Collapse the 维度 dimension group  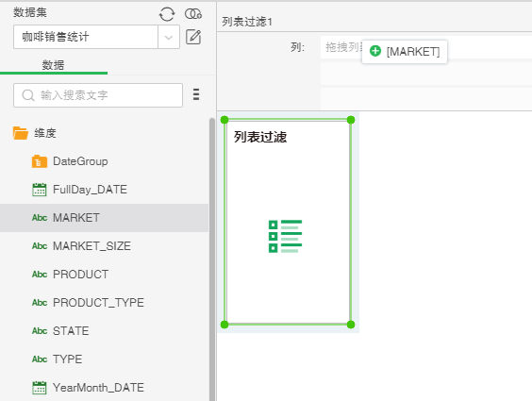[x=44, y=133]
